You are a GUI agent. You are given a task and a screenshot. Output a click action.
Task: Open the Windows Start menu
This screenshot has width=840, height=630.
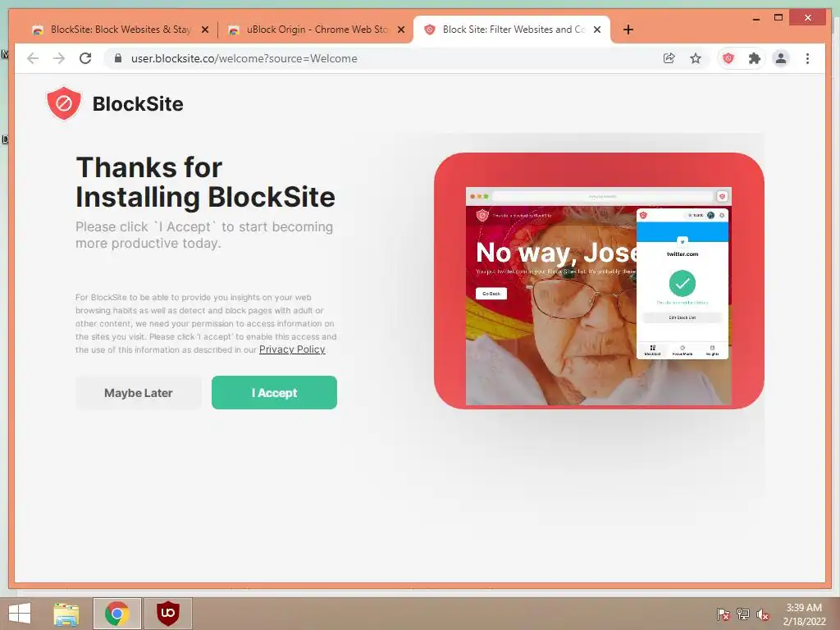coord(20,614)
